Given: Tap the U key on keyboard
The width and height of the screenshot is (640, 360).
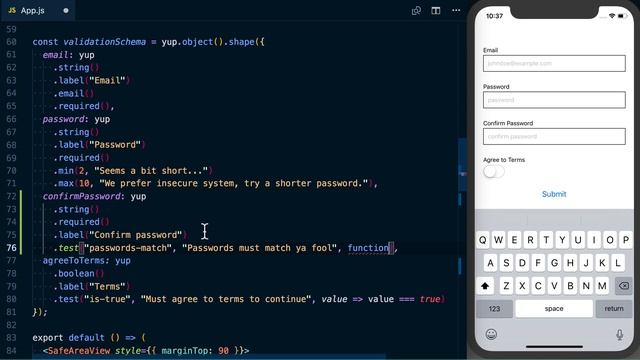Looking at the screenshot, I should click(578, 240).
